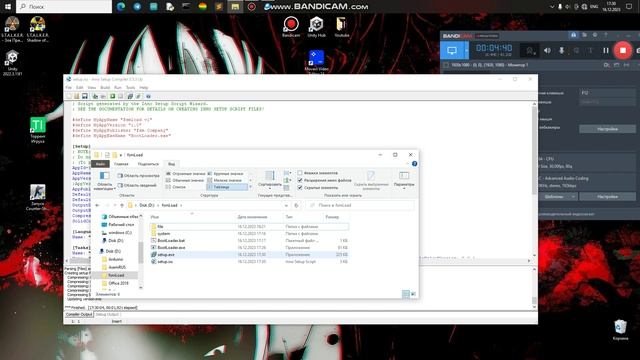The width and height of the screenshot is (640, 360).
Task: Click upper Настройки button in Bandicam
Action: 607,129
